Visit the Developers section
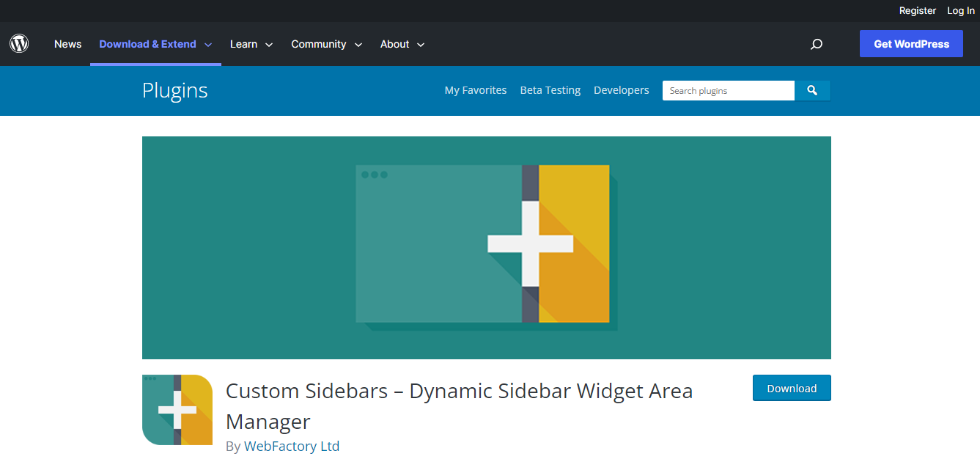Viewport: 980px width, 470px height. pos(621,89)
